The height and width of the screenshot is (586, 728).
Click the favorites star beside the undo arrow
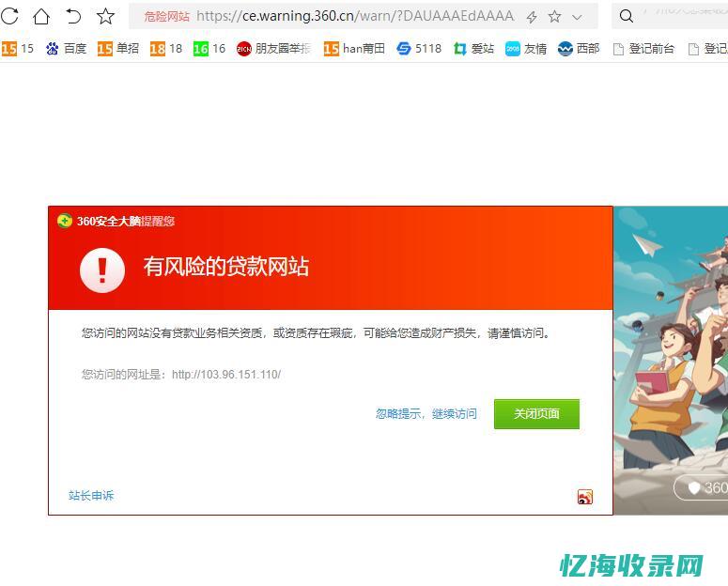105,16
